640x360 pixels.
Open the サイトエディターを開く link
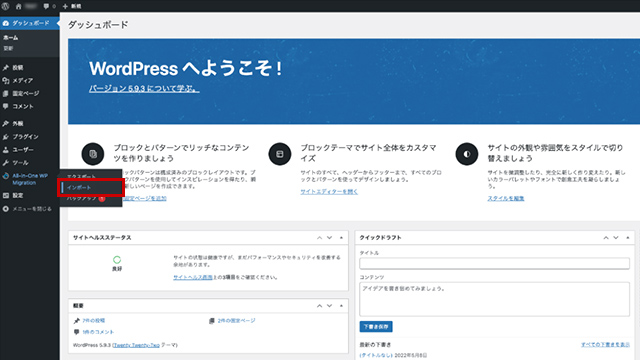click(329, 191)
